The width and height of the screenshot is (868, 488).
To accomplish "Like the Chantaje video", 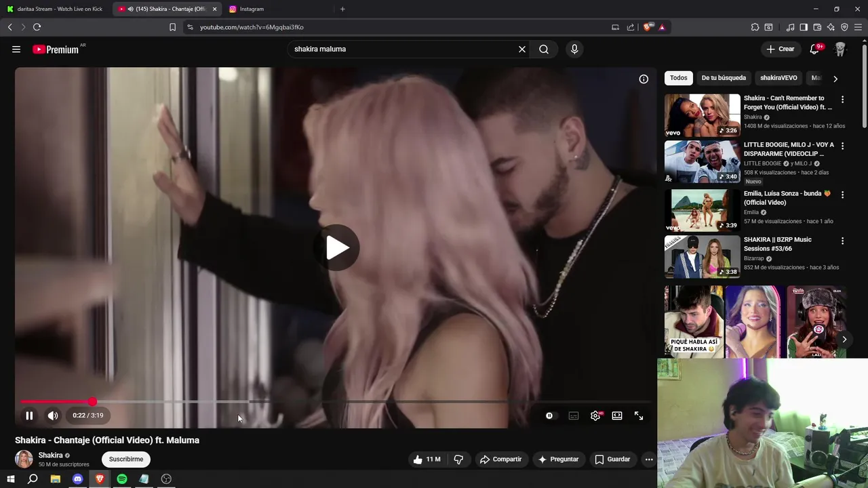I will (x=427, y=459).
